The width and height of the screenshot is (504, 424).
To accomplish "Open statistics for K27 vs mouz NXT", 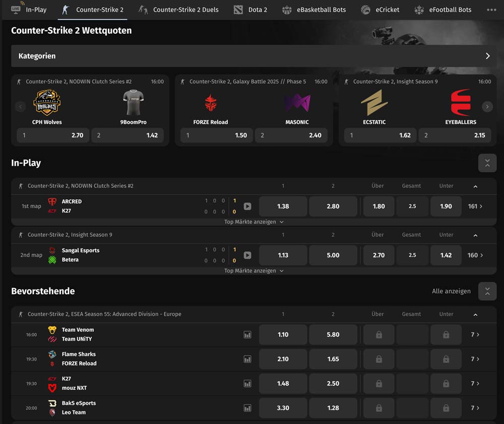I will click(x=247, y=383).
